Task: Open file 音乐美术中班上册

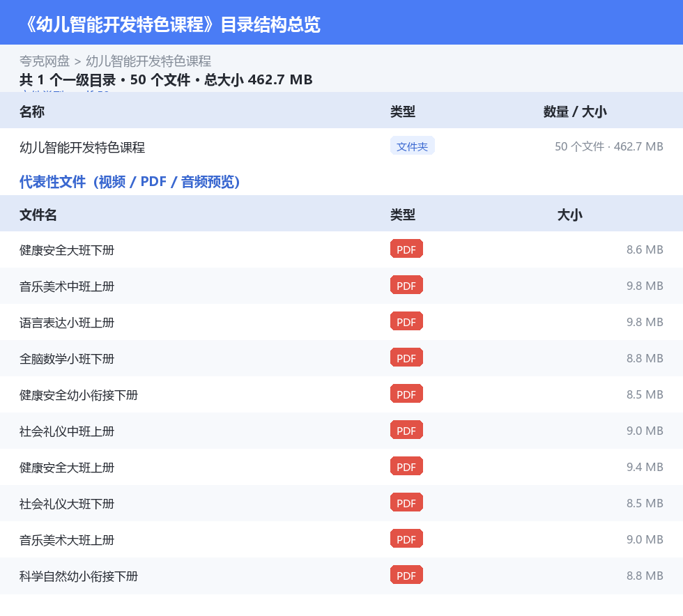Action: pos(67,286)
